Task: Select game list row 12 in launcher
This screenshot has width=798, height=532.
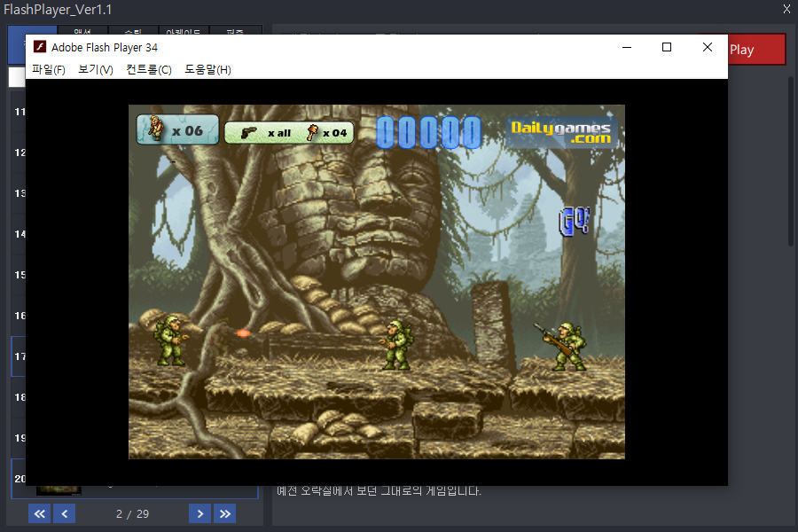Action: click(x=19, y=153)
